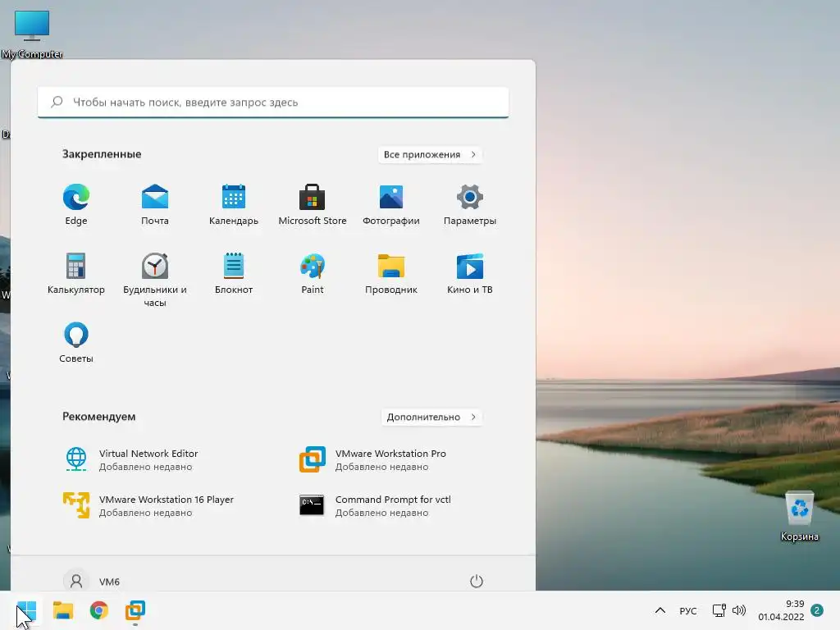
Task: Launch the Калькулятор app
Action: (x=76, y=274)
